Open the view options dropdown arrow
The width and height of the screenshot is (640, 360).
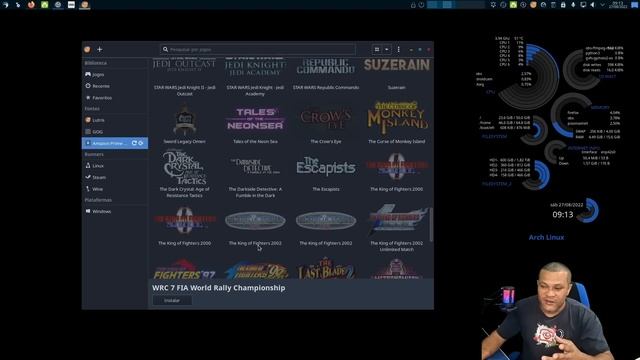(387, 49)
